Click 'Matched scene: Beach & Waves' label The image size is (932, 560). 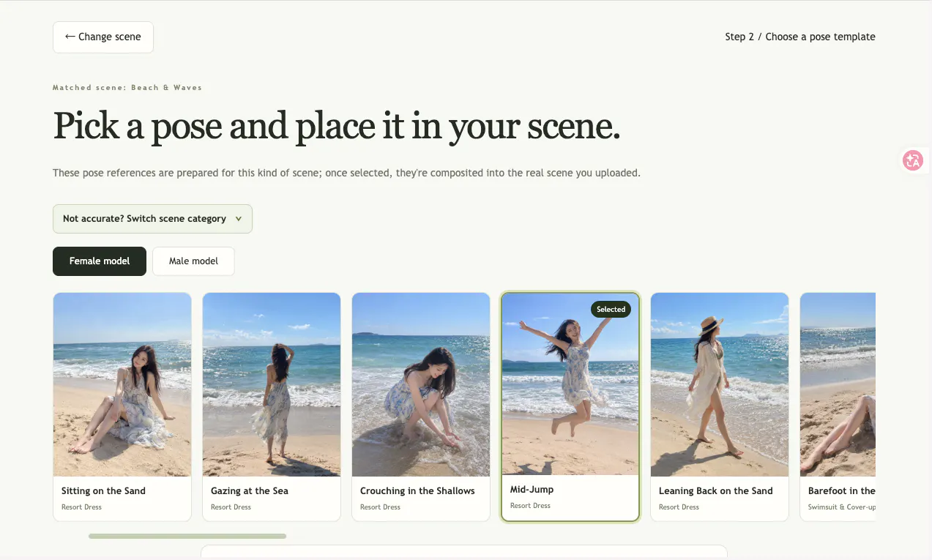[127, 88]
